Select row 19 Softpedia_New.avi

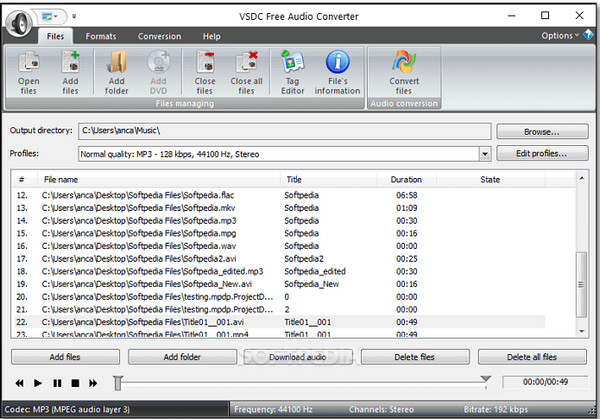point(279,284)
